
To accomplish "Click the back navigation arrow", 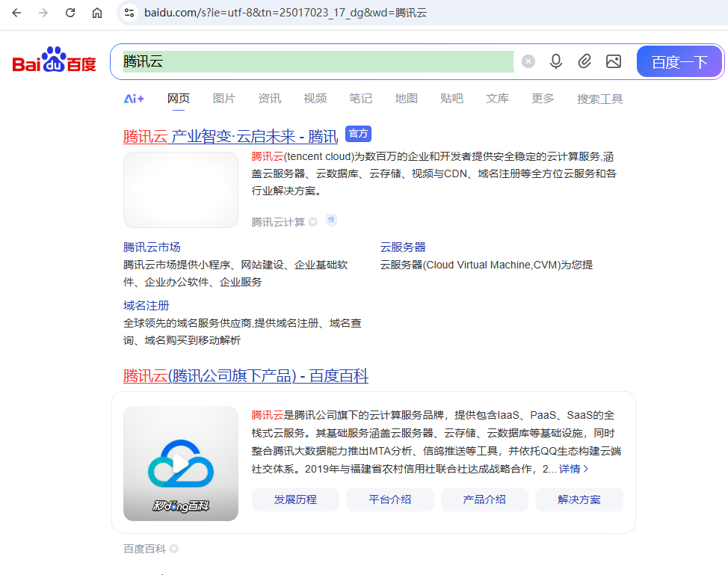I will tap(16, 13).
